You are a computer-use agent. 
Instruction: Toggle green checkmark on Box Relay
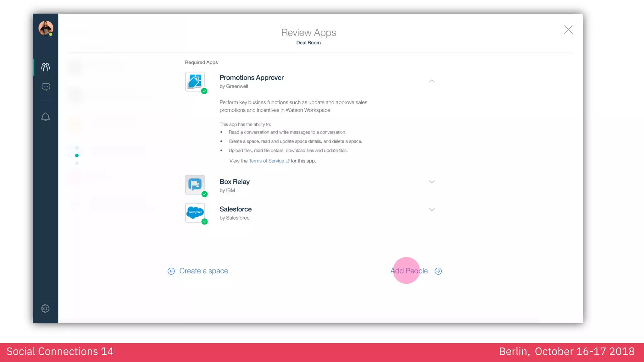(205, 194)
